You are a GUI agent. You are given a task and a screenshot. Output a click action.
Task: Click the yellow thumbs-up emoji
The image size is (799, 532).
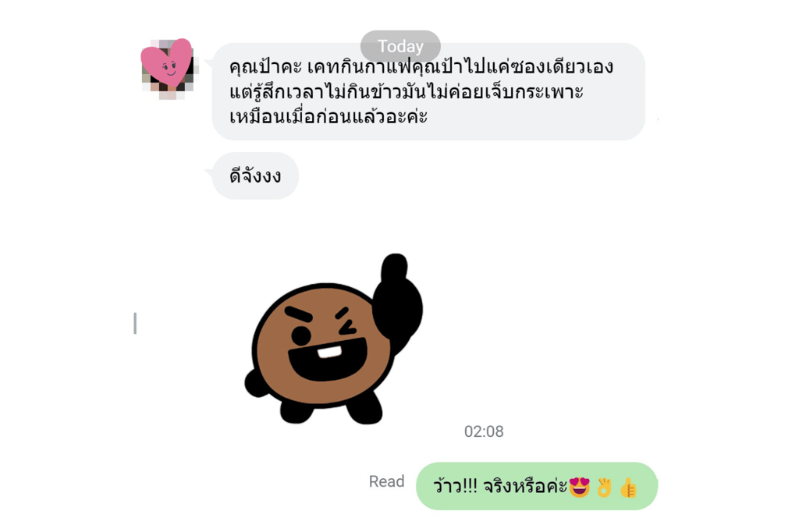[x=628, y=488]
